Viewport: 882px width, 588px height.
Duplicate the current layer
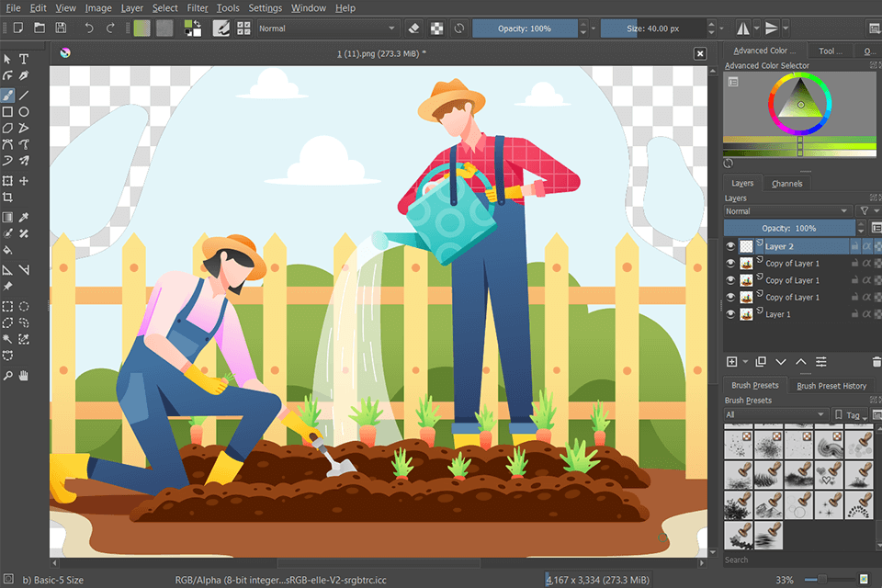(x=761, y=362)
